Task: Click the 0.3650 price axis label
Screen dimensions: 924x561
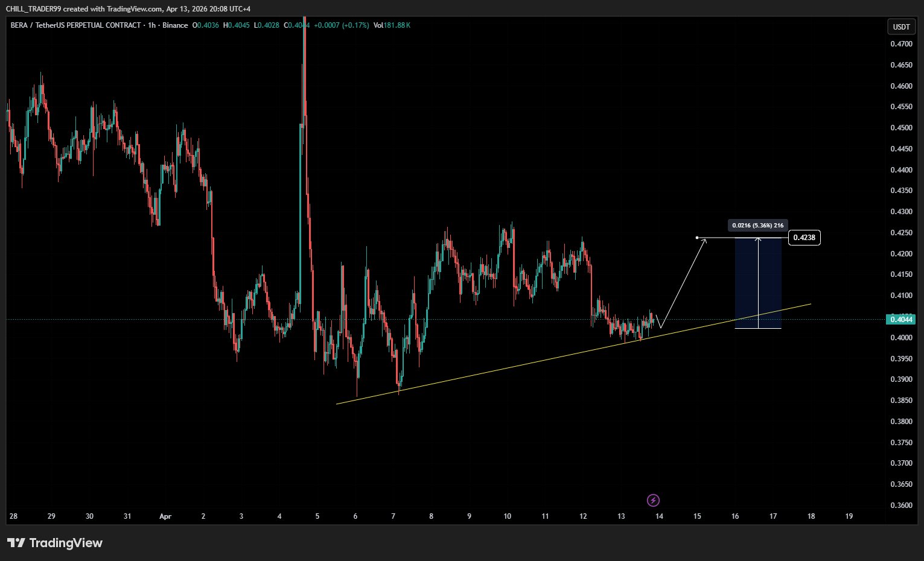Action: 901,484
